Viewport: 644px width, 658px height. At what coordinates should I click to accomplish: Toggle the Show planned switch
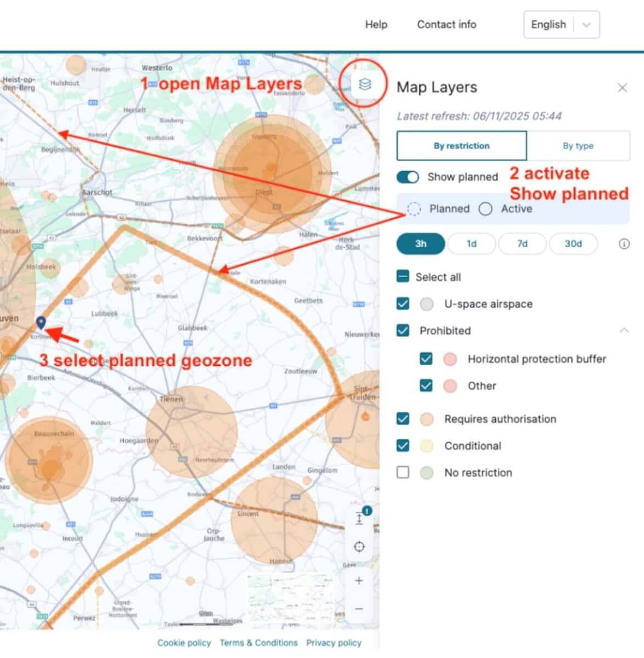[408, 177]
